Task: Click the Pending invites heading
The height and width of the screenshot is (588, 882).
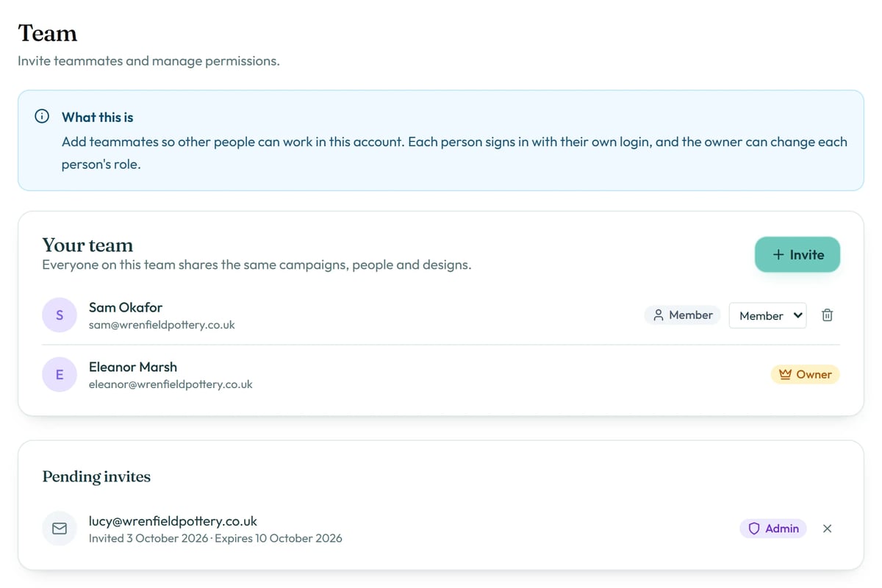Action: click(96, 477)
